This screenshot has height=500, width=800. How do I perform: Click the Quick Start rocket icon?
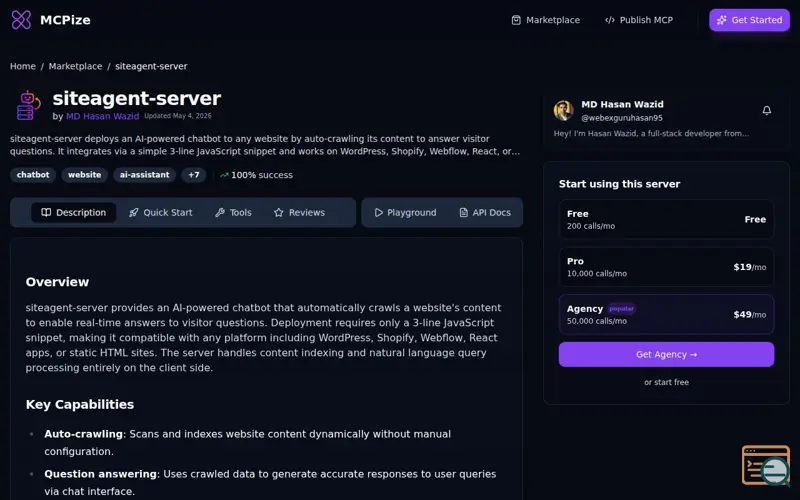[133, 212]
